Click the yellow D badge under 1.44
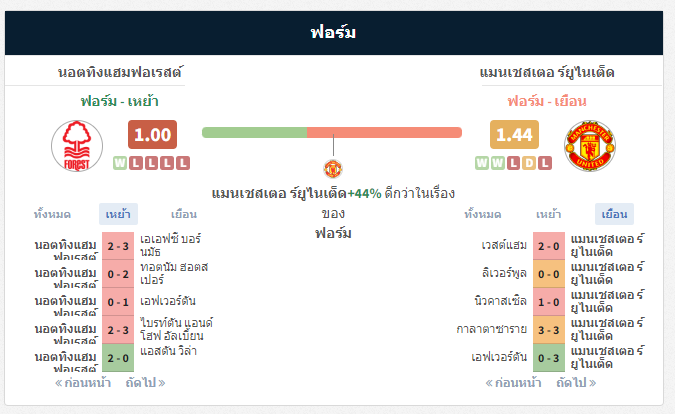The image size is (675, 414). pos(529,163)
